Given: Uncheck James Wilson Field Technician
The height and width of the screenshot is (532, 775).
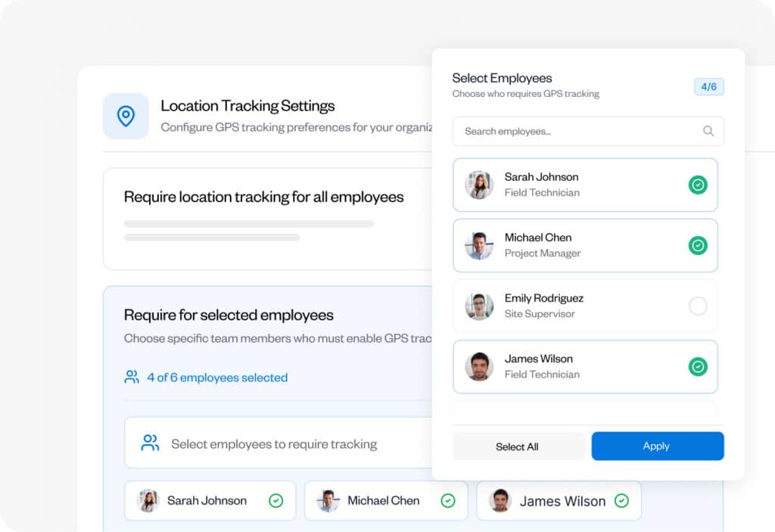Looking at the screenshot, I should 698,366.
